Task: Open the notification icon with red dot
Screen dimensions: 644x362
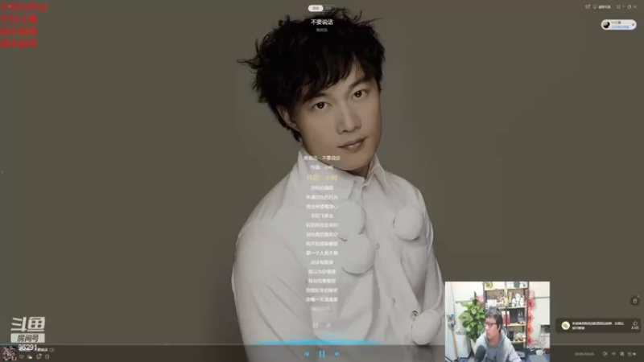Action: coord(588,7)
